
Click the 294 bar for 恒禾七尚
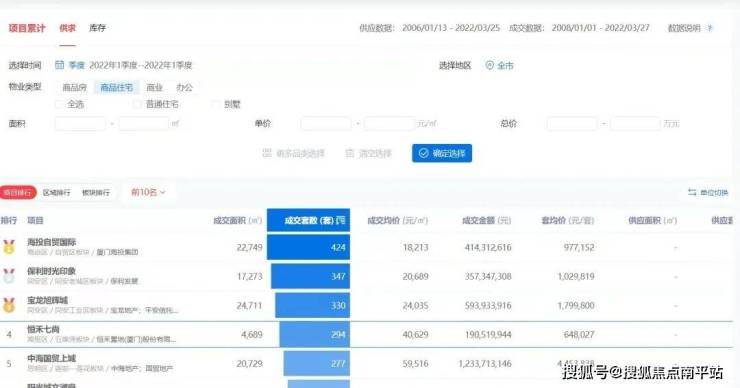pos(315,335)
